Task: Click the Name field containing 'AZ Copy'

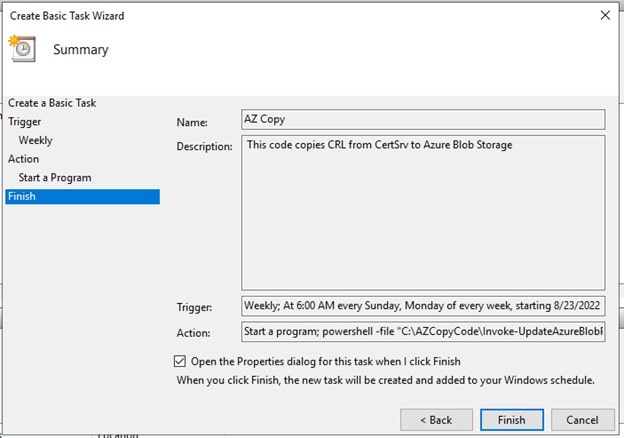Action: pos(423,120)
